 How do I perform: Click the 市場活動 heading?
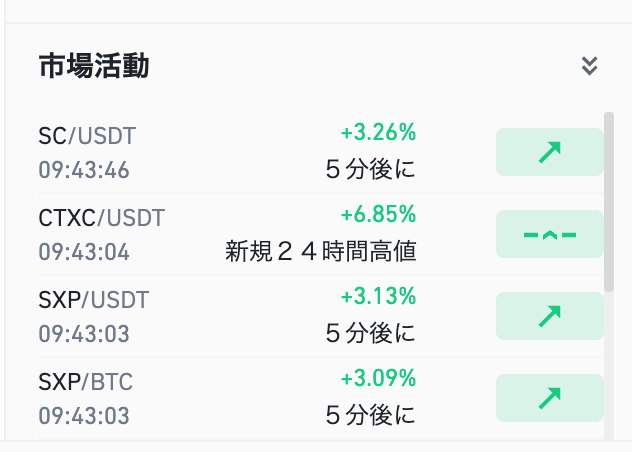(x=94, y=66)
